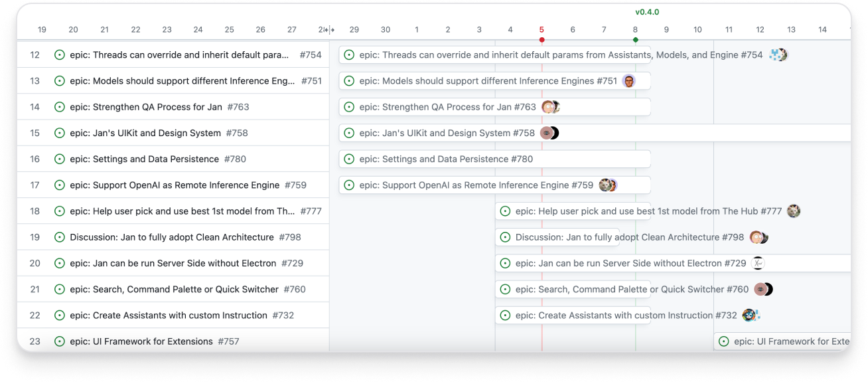Click avatars on Create Assistants timeline bar
Screen dimensions: 868x382
(751, 316)
